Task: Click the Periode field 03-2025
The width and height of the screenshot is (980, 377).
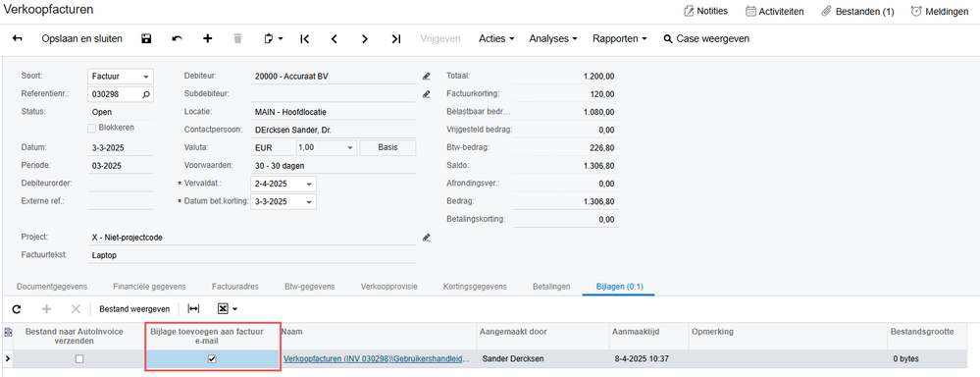Action: tap(121, 166)
